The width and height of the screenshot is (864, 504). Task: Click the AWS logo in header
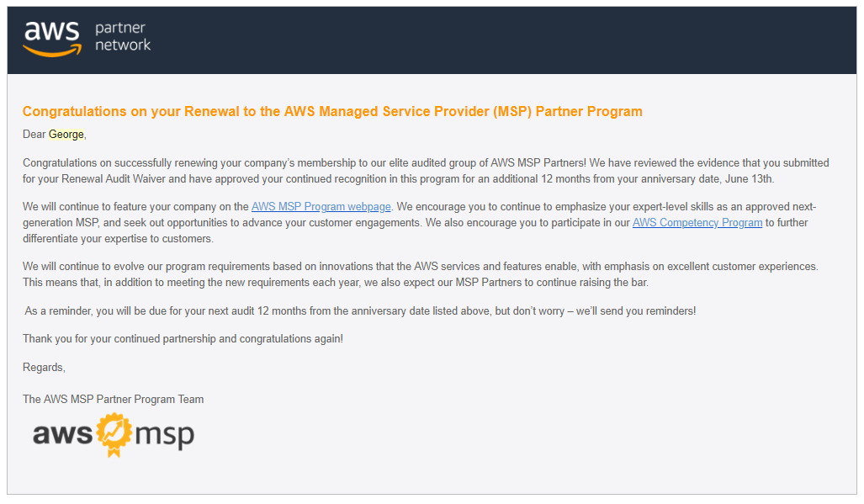point(52,39)
